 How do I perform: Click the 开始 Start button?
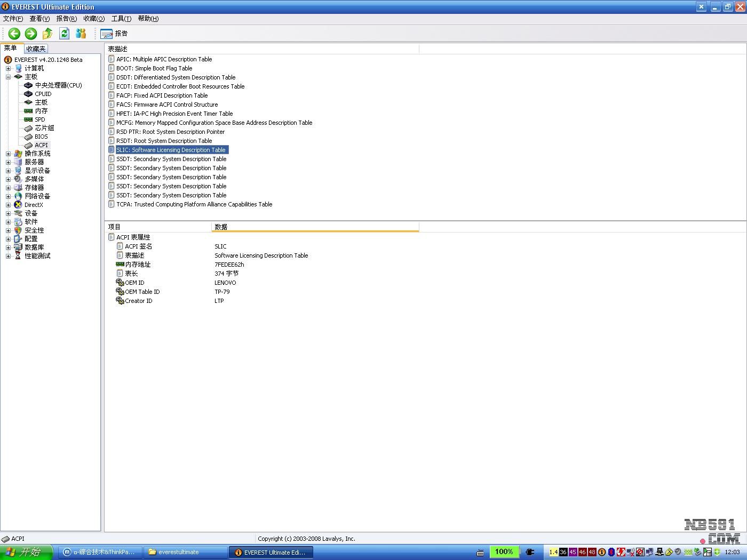click(26, 552)
